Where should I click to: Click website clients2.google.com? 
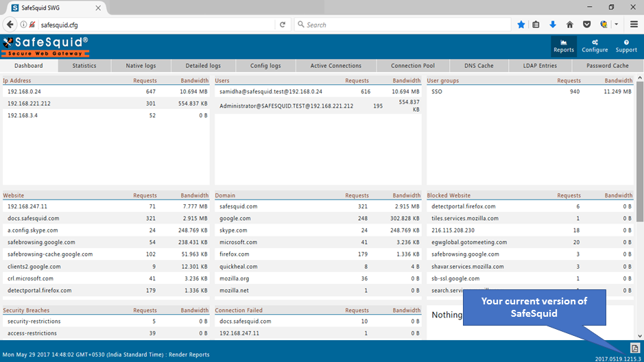34,267
